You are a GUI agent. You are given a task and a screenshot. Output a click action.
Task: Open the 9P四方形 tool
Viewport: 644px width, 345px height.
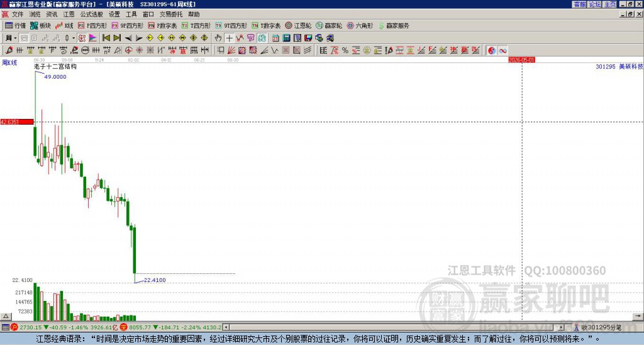coord(127,25)
